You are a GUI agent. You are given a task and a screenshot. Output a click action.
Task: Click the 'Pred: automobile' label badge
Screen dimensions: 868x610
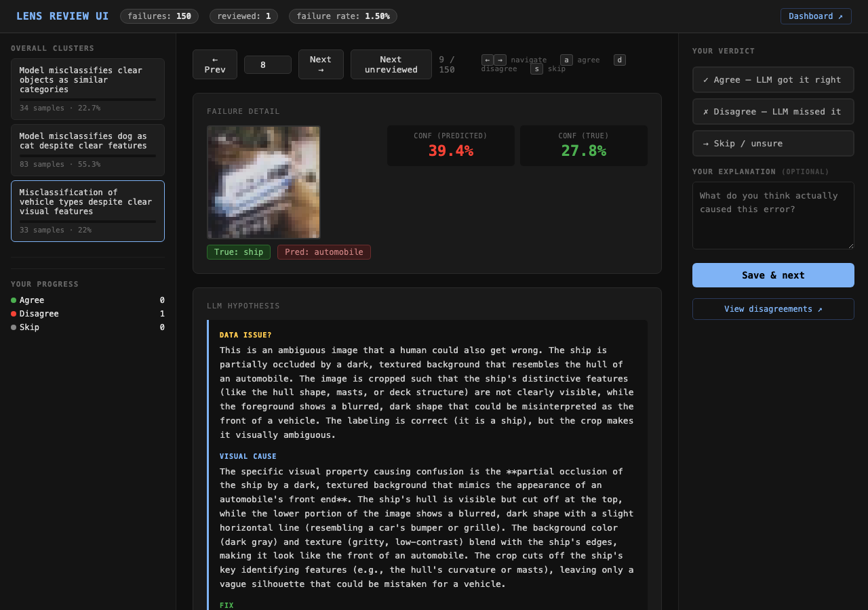pos(324,252)
